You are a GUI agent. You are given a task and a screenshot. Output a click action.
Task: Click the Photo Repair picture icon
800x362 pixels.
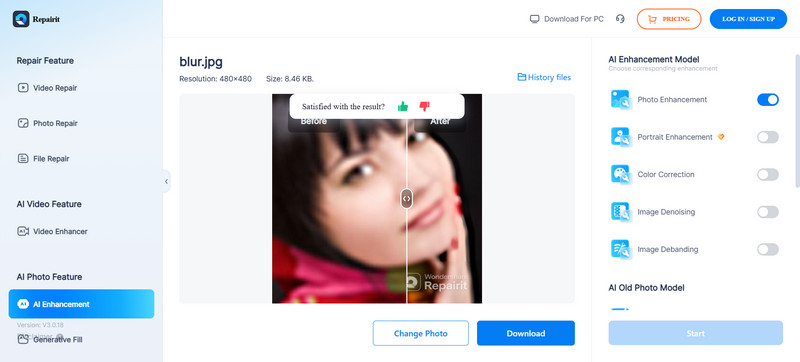tap(23, 123)
